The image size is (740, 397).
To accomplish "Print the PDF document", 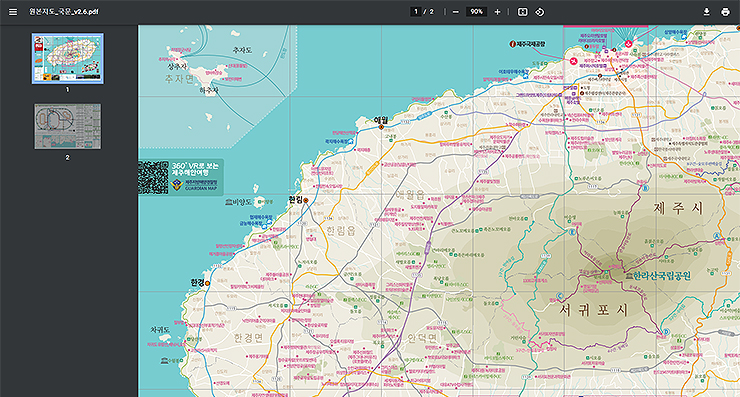I will click(725, 12).
